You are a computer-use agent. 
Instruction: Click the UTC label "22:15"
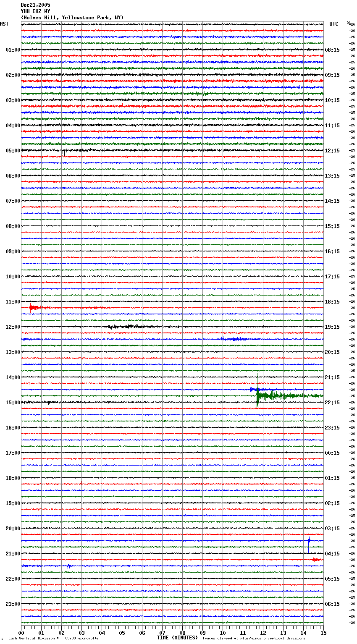coord(332,403)
